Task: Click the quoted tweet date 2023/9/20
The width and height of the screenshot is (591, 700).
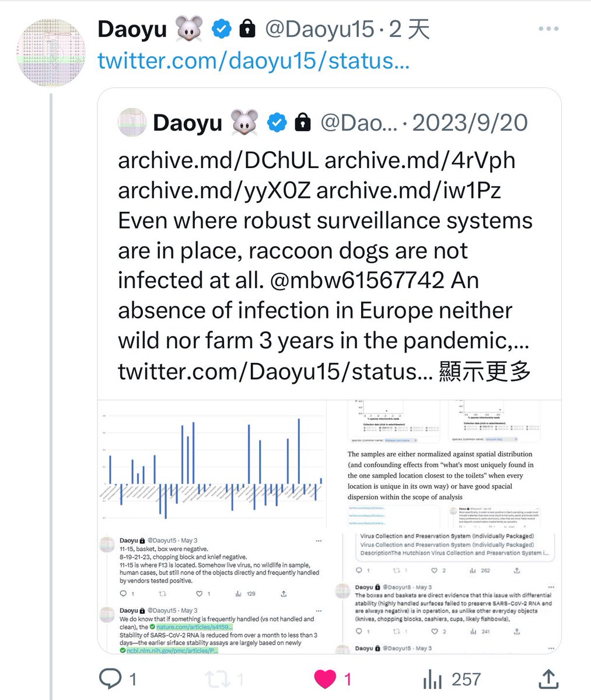Action: (470, 123)
